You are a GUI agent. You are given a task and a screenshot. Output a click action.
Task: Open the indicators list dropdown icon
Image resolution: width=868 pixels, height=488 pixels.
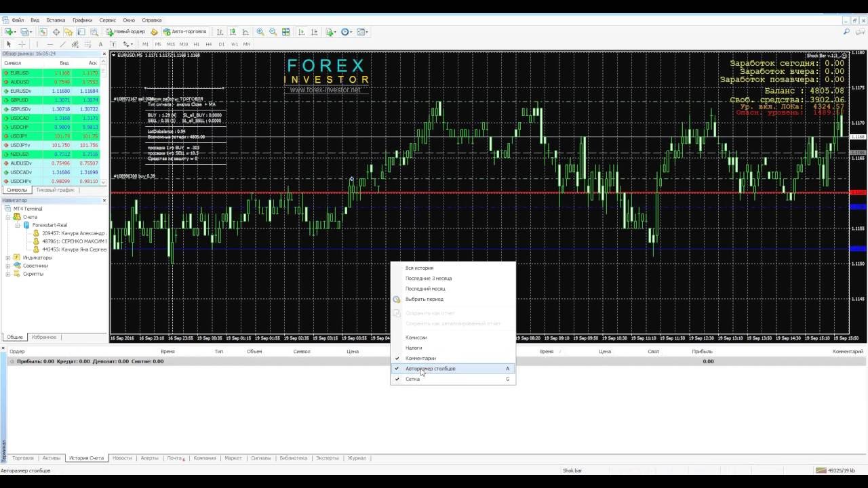point(331,32)
